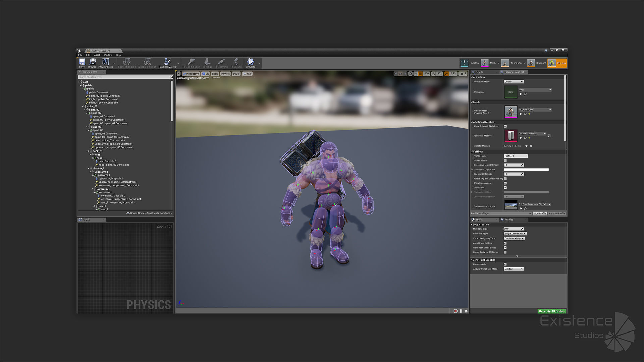This screenshot has height=362, width=644.
Task: Click the Save toolbar icon
Action: pyautogui.click(x=82, y=62)
